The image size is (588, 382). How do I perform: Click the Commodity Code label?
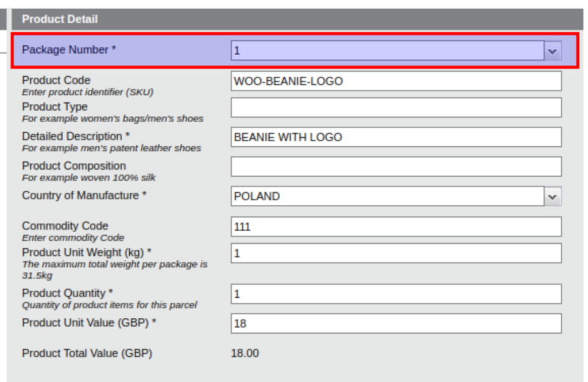[x=65, y=226]
